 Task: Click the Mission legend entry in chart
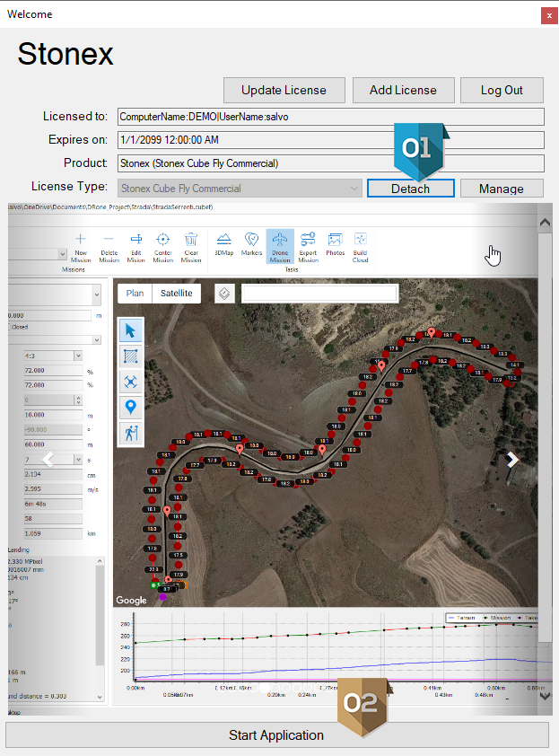click(x=497, y=618)
